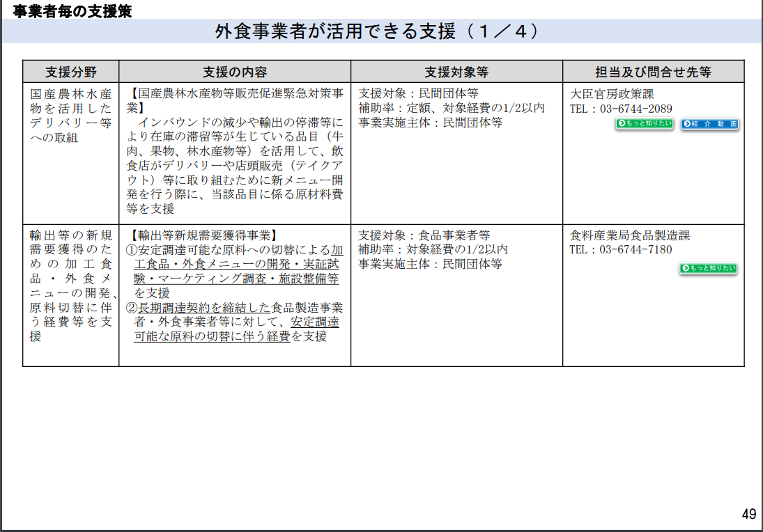Click the 【輸出等新規需要獲得事業】 heading
This screenshot has height=532, width=763.
[204, 235]
